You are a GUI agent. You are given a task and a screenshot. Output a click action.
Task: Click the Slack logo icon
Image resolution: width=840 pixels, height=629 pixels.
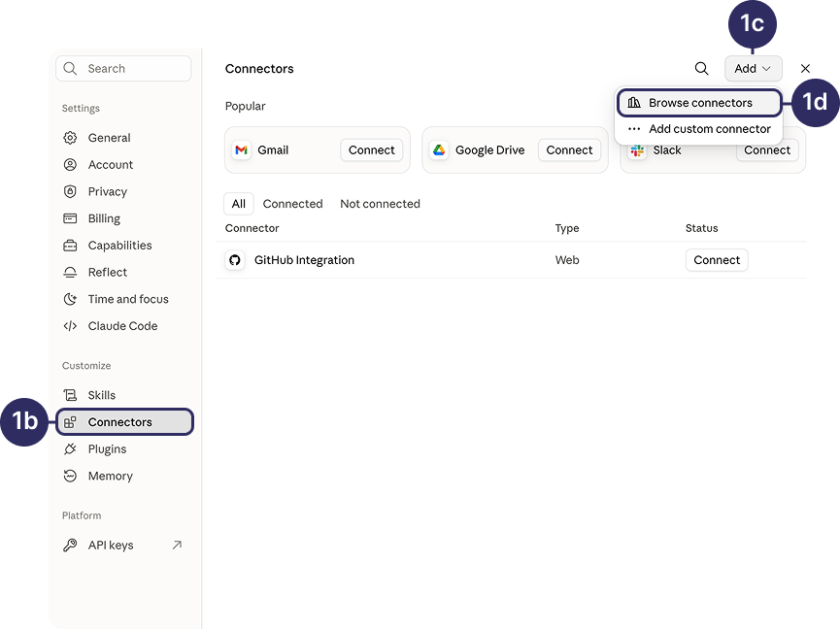tap(637, 150)
